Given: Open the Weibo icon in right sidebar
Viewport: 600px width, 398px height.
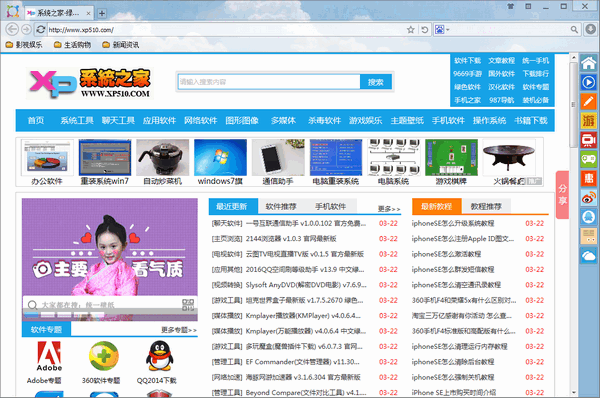Looking at the screenshot, I should [x=589, y=197].
